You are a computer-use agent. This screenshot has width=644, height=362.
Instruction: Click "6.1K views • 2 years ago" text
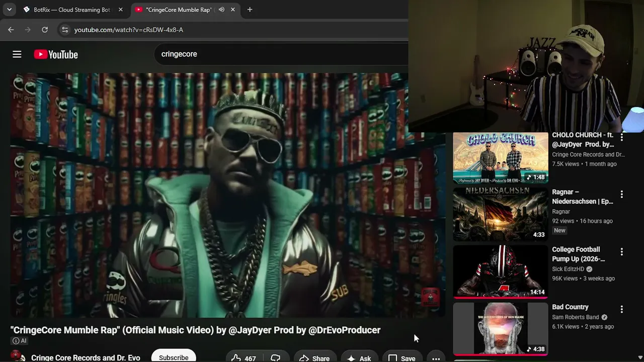[583, 326]
